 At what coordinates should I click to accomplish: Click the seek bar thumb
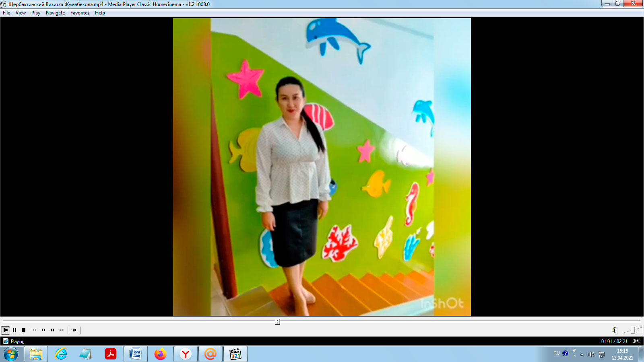pos(277,321)
